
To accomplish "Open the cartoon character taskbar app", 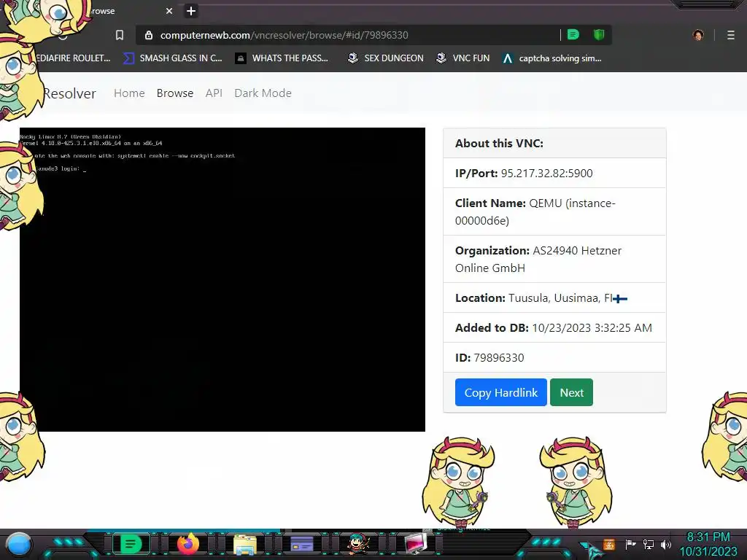I will point(358,544).
